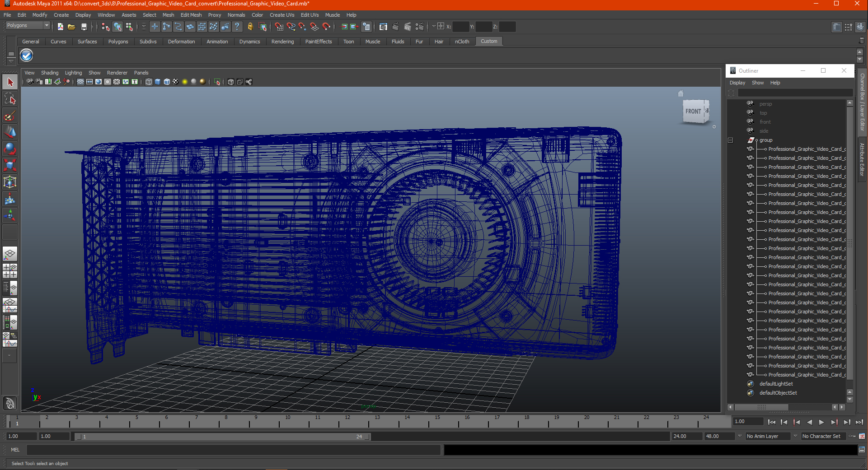Click the Show Manipulator tool
868x470 pixels.
[x=10, y=215]
